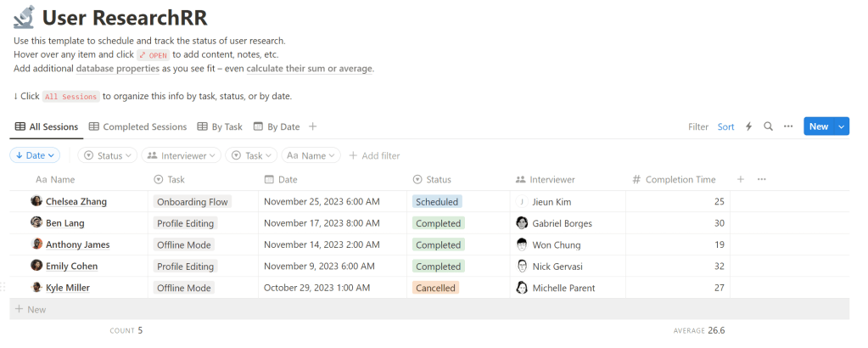Open column options ellipsis in table header
Screen dimensions: 868x348
point(761,179)
